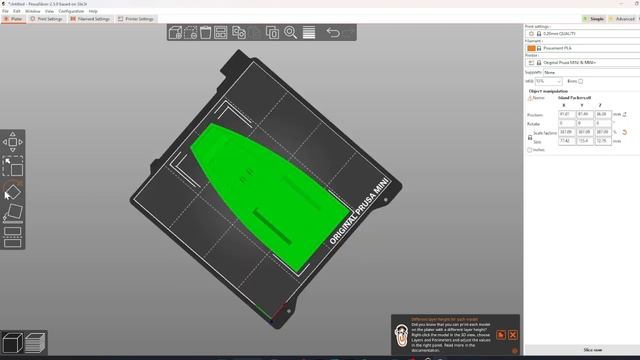Open the Printer preset dropdown
640x360 pixels.
click(x=583, y=63)
